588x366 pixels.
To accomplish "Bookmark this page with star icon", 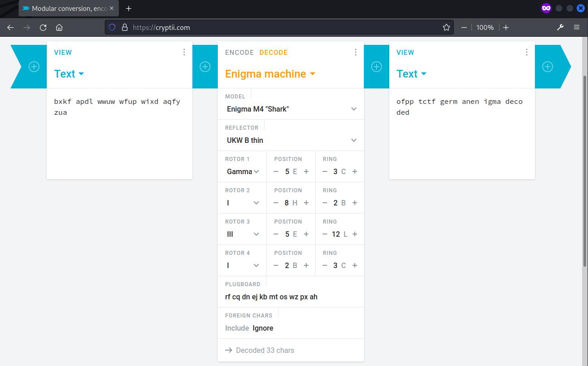I will click(446, 27).
